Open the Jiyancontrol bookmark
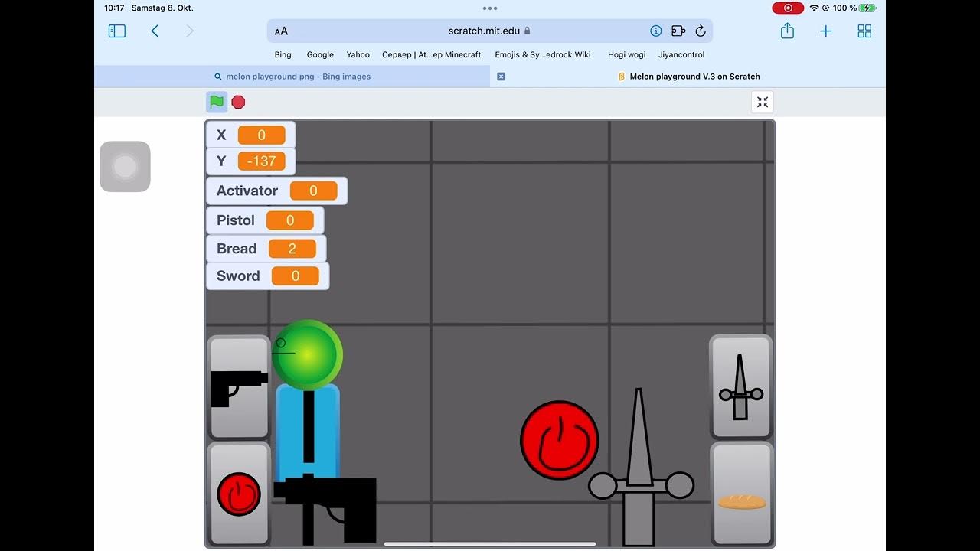980x551 pixels. pos(681,54)
